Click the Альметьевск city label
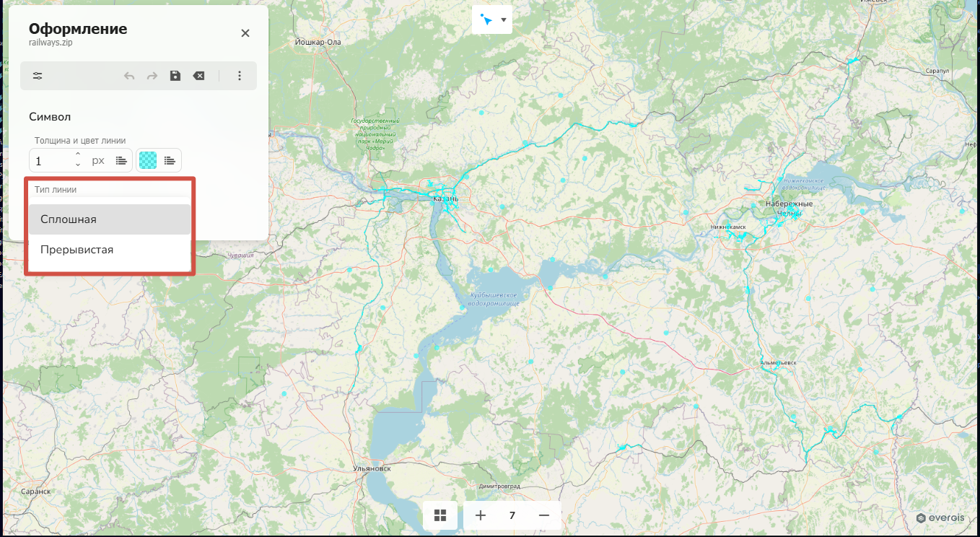The image size is (980, 537). [x=778, y=362]
